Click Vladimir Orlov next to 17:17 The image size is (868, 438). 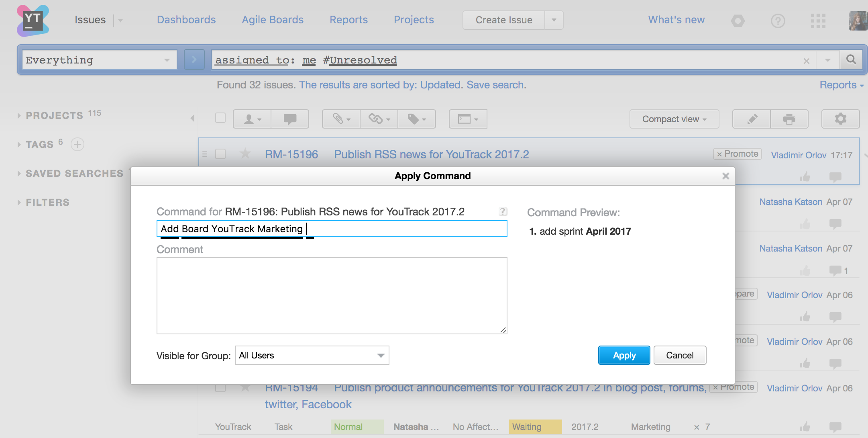(799, 155)
